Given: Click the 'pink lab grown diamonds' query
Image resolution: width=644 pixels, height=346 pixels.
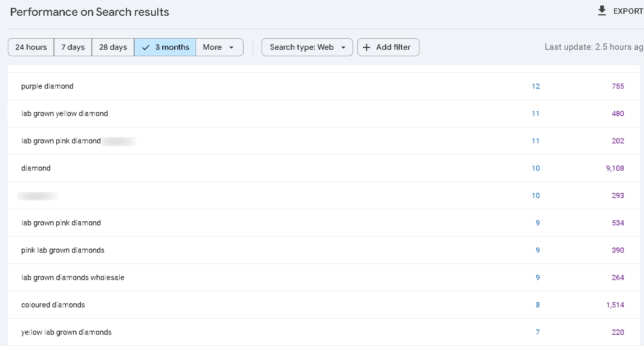Looking at the screenshot, I should tap(63, 250).
